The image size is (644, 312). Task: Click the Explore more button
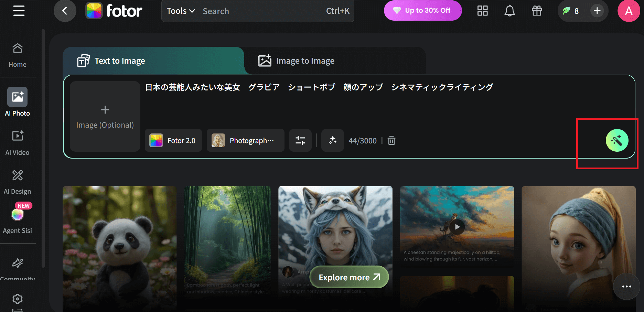coord(349,277)
